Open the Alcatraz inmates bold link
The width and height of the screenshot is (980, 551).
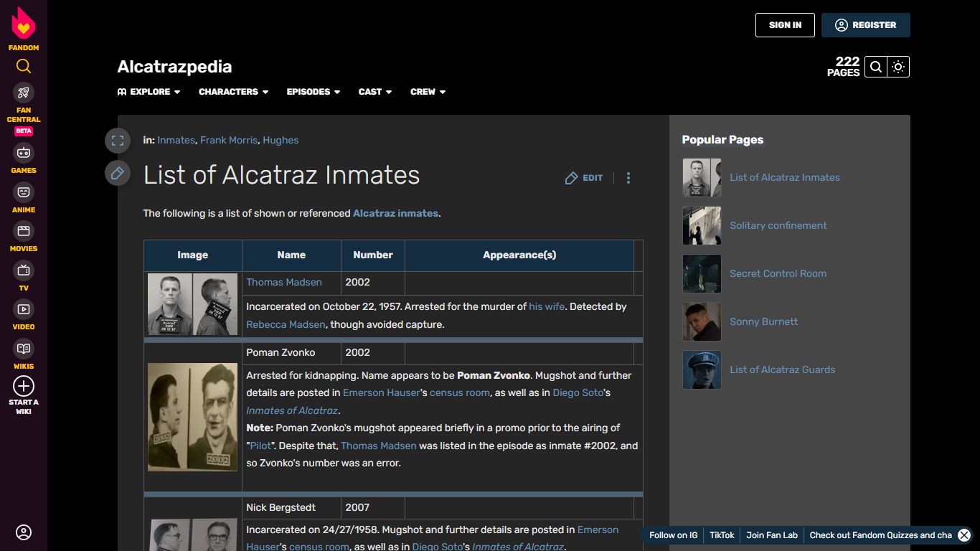pyautogui.click(x=395, y=213)
